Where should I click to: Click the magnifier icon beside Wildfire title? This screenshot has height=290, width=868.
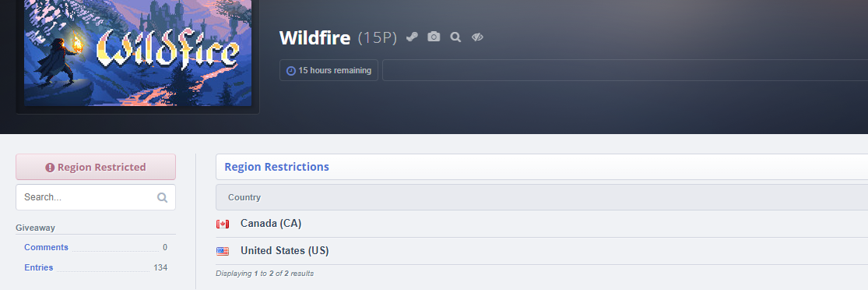(455, 37)
